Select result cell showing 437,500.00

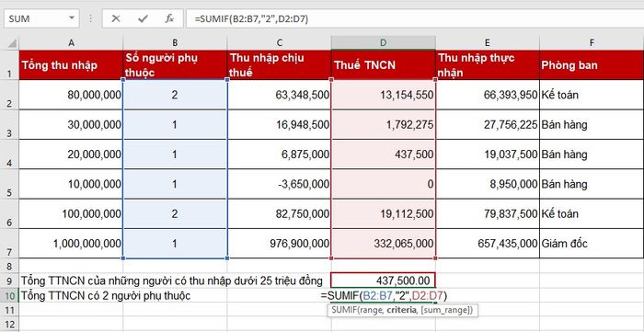click(384, 280)
